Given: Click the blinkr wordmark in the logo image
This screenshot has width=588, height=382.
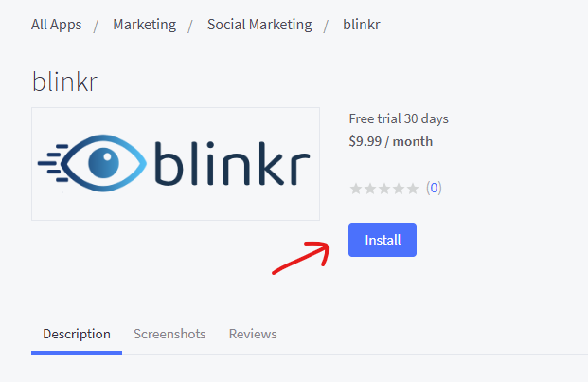Looking at the screenshot, I should pos(233,164).
